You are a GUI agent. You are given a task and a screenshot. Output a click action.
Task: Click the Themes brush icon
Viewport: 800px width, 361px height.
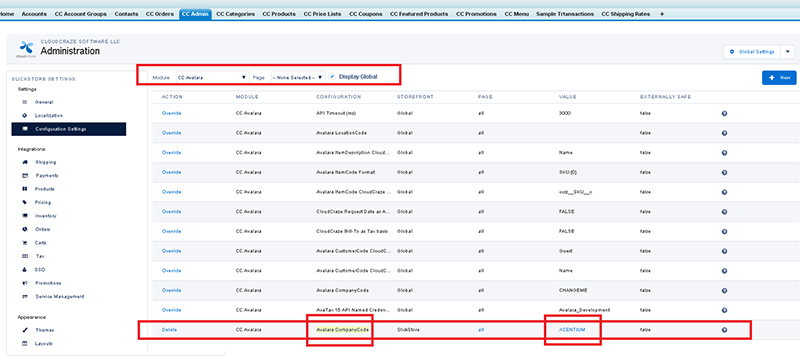point(24,330)
